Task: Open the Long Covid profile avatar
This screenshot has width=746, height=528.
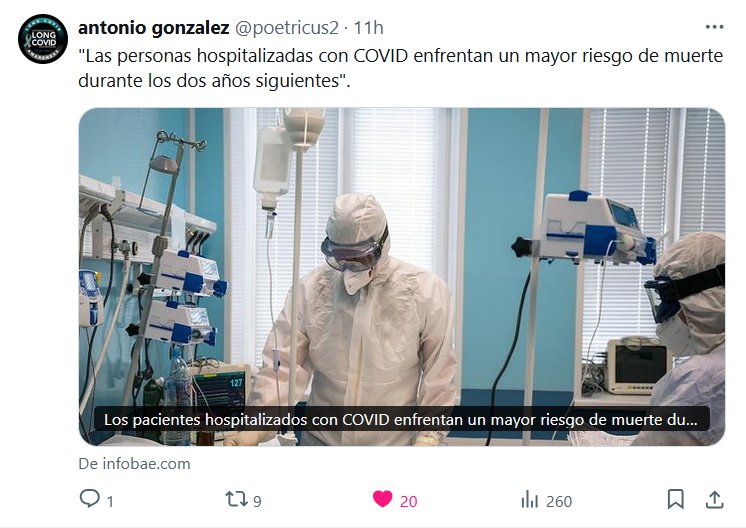Action: pos(43,39)
